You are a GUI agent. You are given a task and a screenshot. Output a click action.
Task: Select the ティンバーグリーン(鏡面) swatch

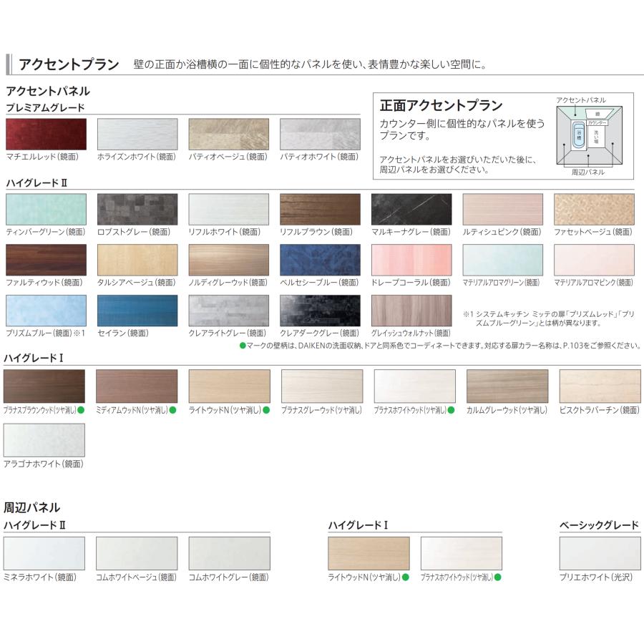(45, 209)
